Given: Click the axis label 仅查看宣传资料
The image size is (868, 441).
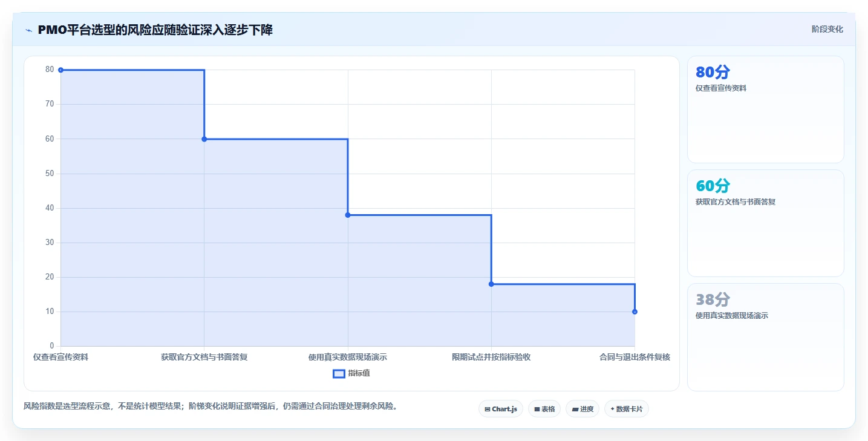Looking at the screenshot, I should pos(60,357).
